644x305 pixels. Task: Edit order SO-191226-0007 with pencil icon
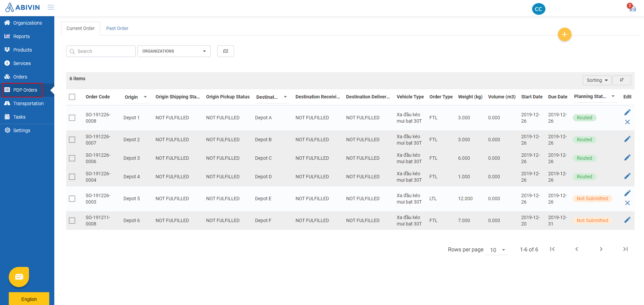[x=627, y=139]
